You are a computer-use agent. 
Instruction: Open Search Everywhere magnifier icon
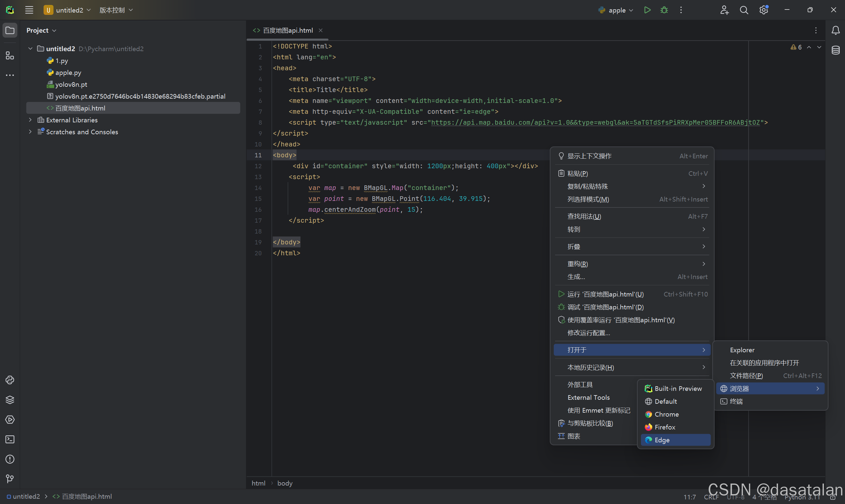[x=744, y=10]
